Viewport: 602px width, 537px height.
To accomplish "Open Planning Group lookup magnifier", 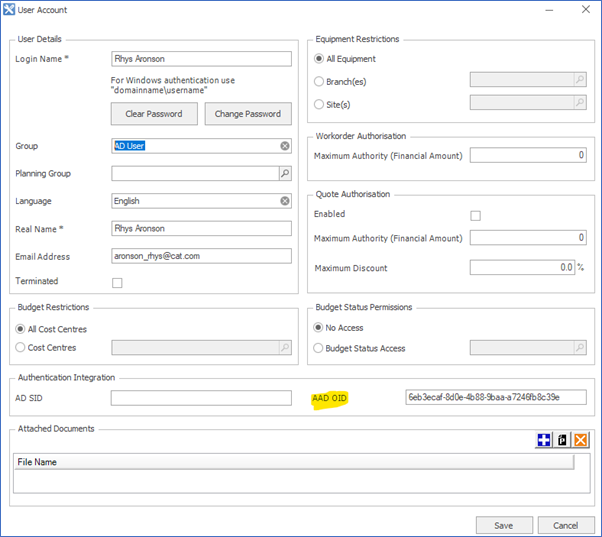I will click(285, 173).
